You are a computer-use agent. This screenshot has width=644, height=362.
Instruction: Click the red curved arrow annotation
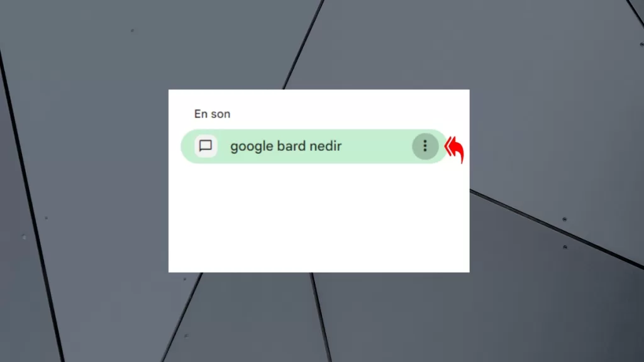click(455, 150)
